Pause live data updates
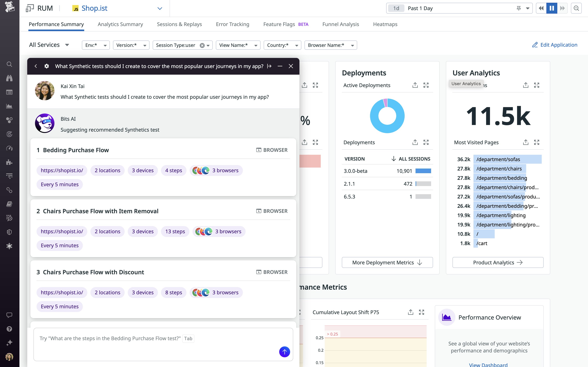The height and width of the screenshot is (367, 588). (552, 9)
